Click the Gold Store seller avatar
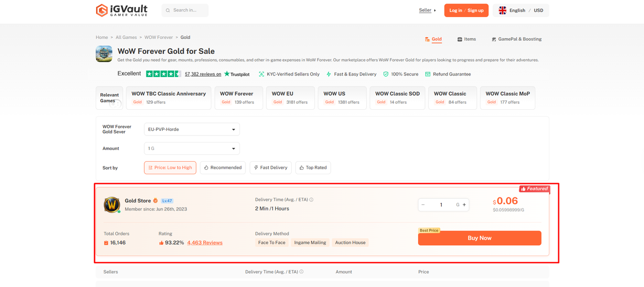The image size is (644, 287). pos(112,204)
